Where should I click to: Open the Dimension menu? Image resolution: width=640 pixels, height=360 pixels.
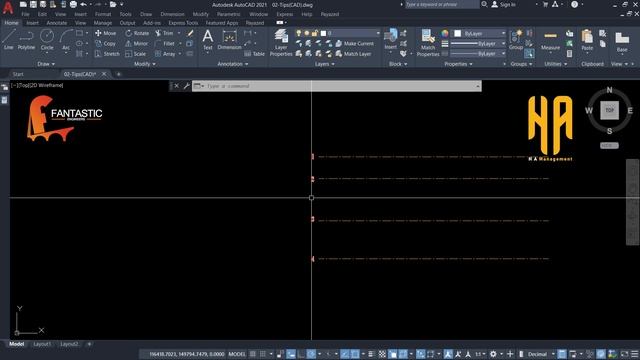(x=172, y=14)
